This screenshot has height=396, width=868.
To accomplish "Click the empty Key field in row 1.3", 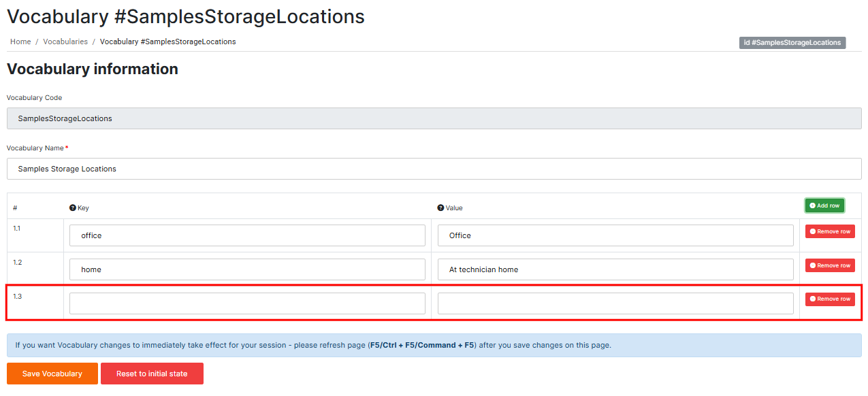I will tap(247, 303).
